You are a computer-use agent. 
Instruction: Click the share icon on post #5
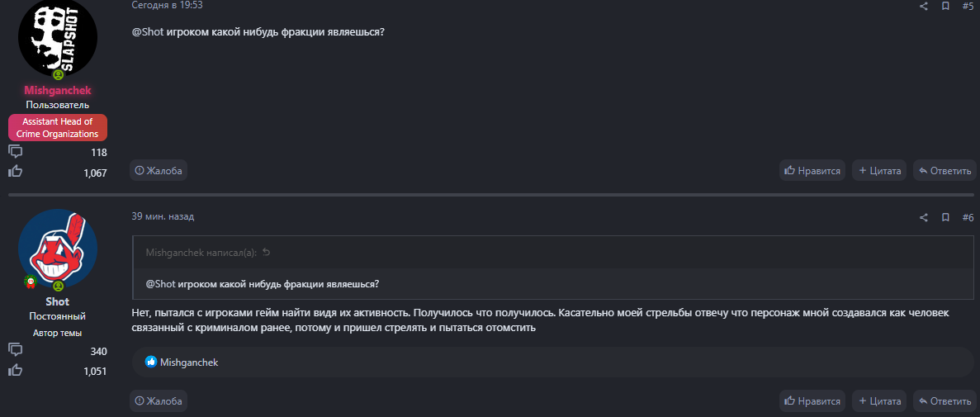pyautogui.click(x=924, y=6)
